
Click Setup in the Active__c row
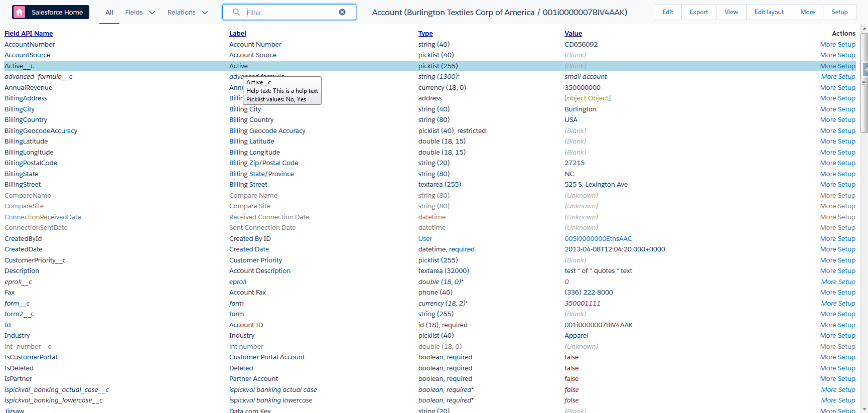pyautogui.click(x=846, y=66)
